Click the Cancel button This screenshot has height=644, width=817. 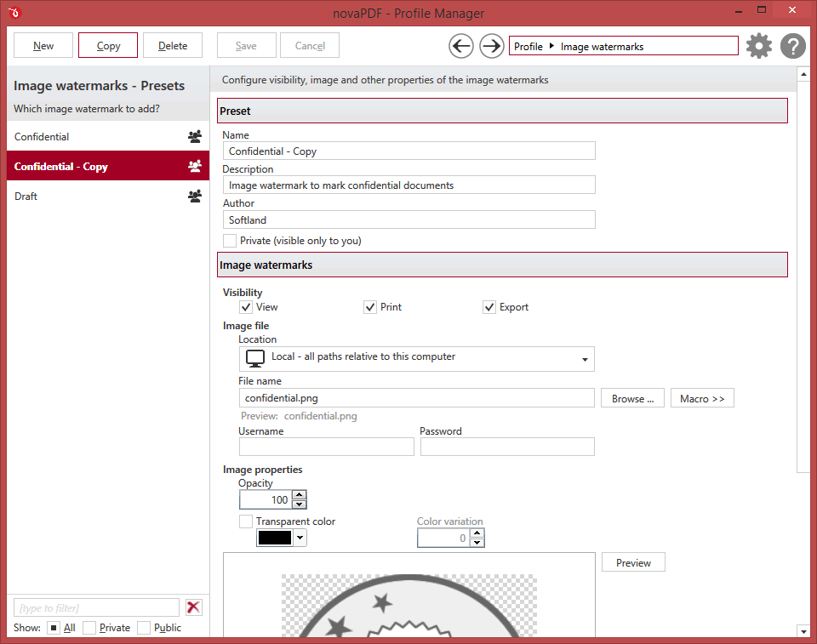[x=310, y=45]
